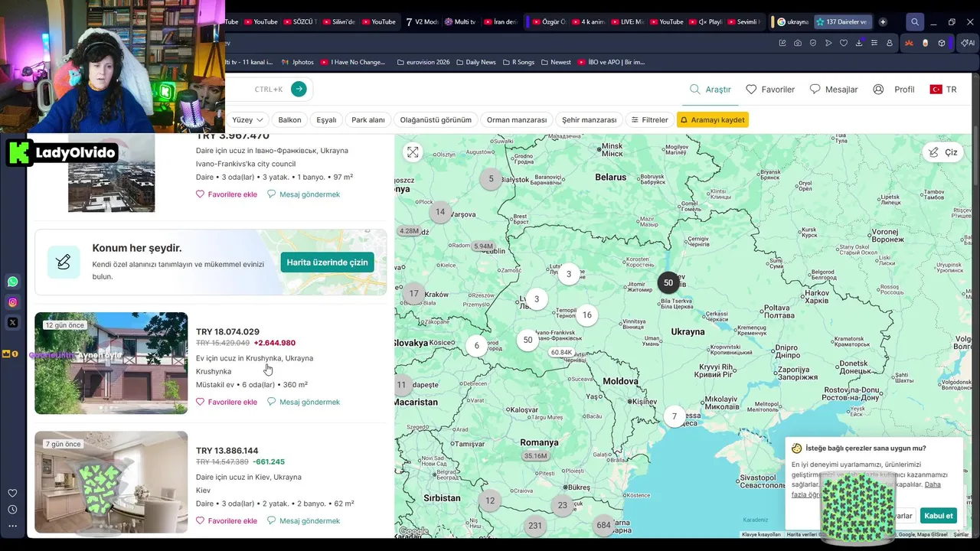Open the Araştır tab
Screen dimensions: 980x551
[x=710, y=90]
